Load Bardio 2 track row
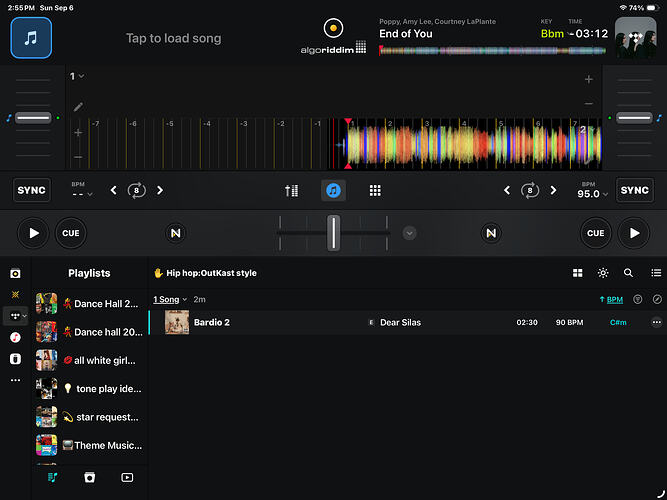The width and height of the screenshot is (667, 500). [408, 322]
